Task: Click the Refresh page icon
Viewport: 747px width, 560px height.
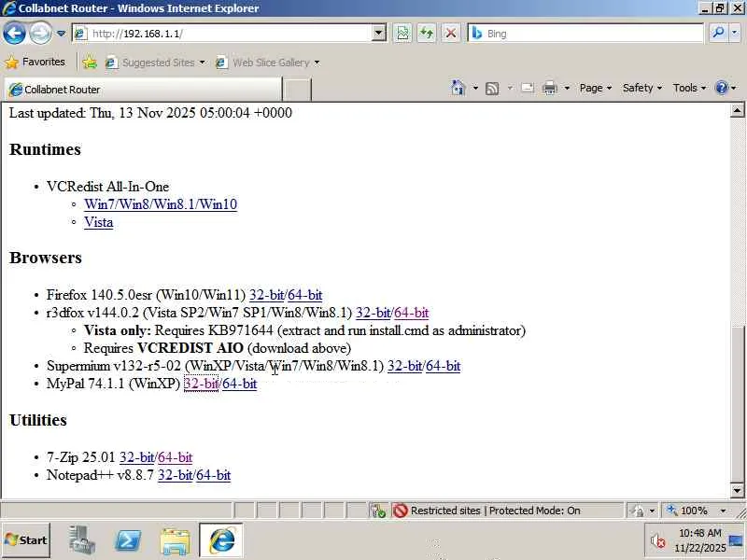Action: 427,34
